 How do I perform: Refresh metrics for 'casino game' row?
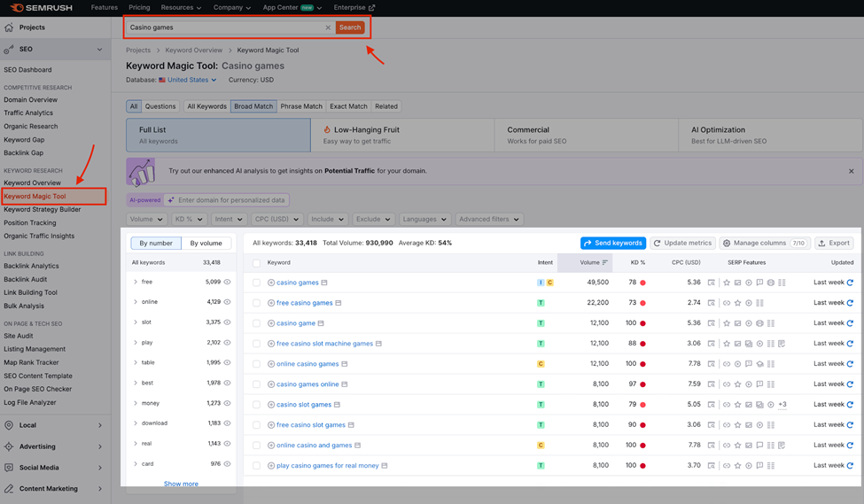[850, 323]
